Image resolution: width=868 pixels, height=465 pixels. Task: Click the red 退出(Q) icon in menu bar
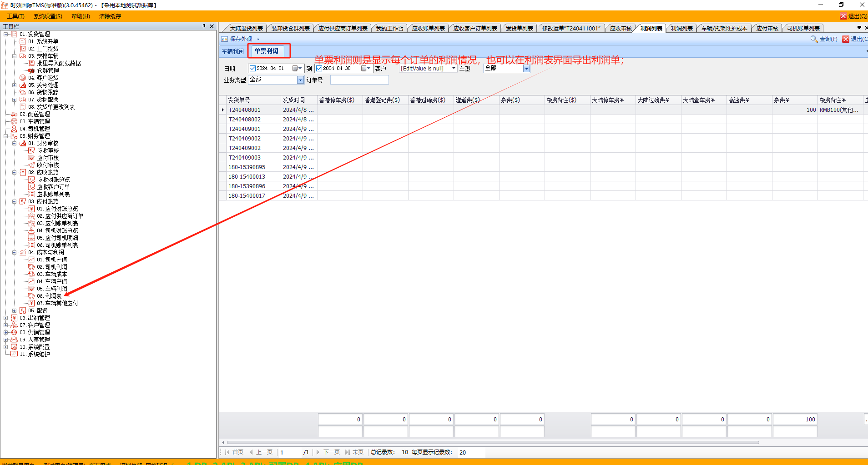[x=843, y=16]
